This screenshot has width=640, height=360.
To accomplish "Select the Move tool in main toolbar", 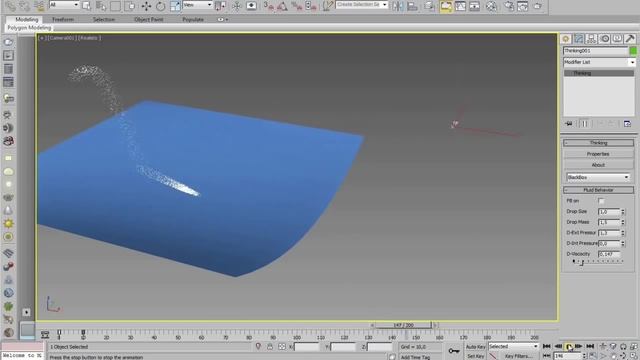I will 146,6.
